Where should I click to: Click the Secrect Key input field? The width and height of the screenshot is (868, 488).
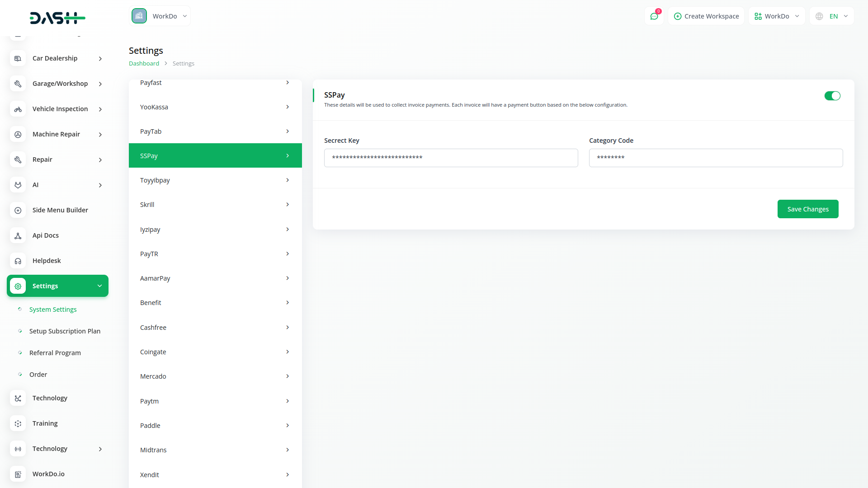[x=451, y=158]
